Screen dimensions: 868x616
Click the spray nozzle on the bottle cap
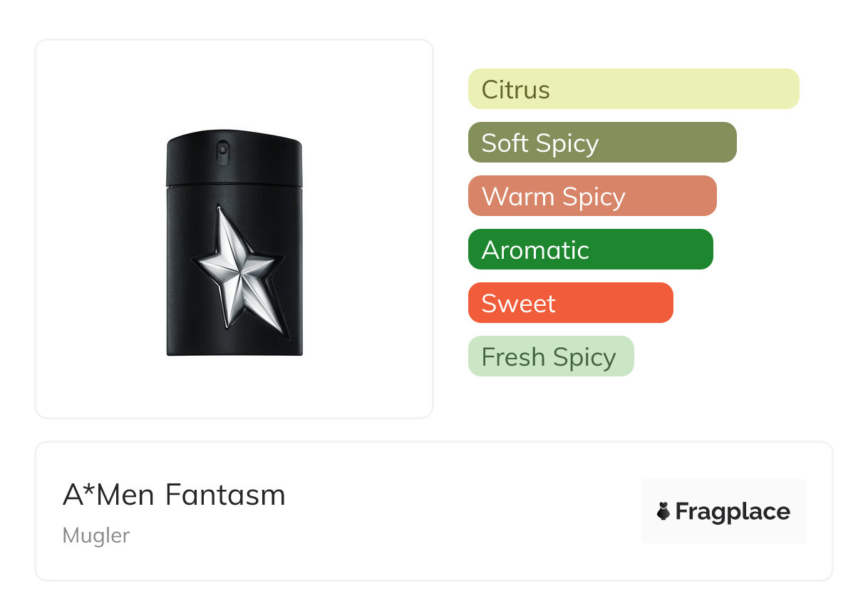[x=223, y=150]
